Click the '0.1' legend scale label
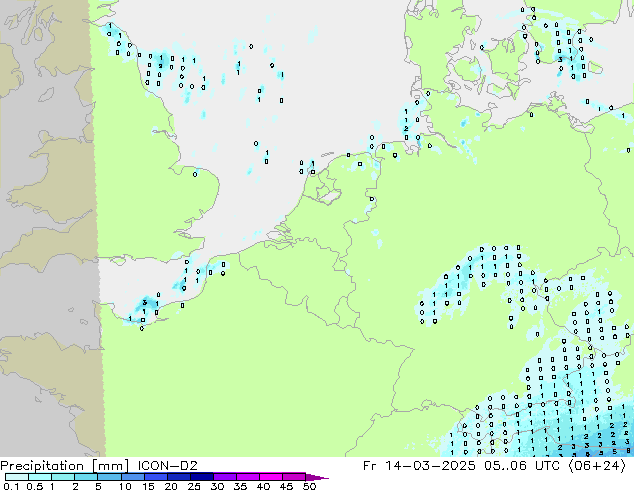634x490 pixels. pos(11,486)
